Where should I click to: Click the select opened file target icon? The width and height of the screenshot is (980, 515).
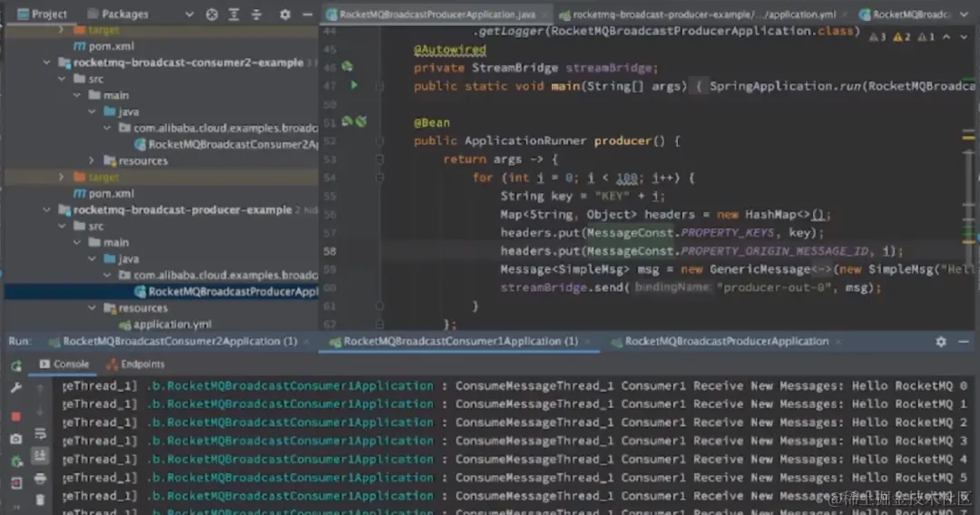(211, 14)
